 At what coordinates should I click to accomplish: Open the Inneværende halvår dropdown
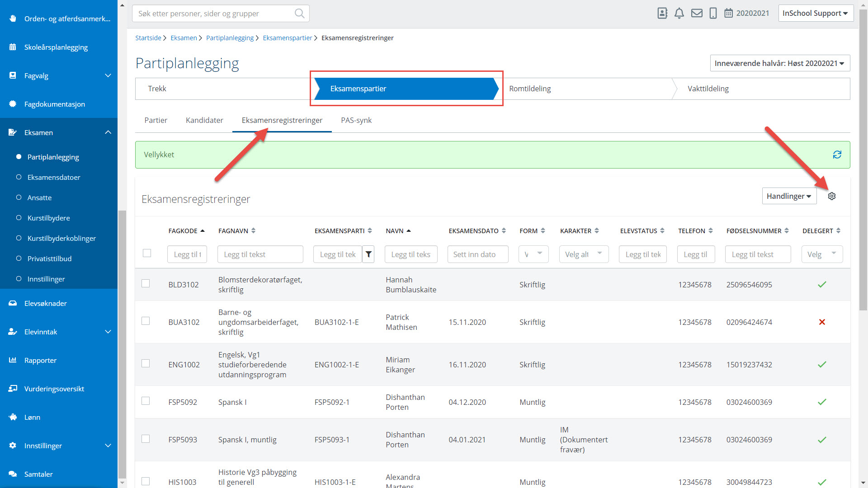coord(780,63)
